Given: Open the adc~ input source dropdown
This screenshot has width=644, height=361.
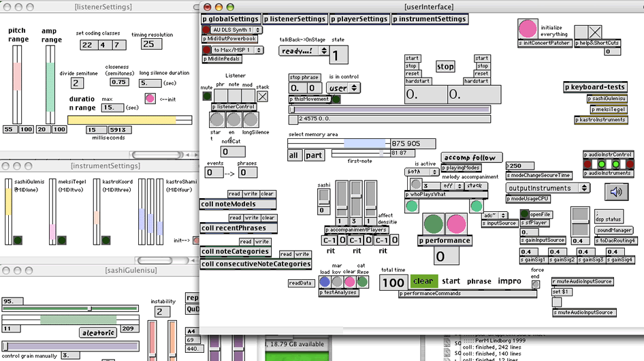Looking at the screenshot, I should tap(494, 215).
